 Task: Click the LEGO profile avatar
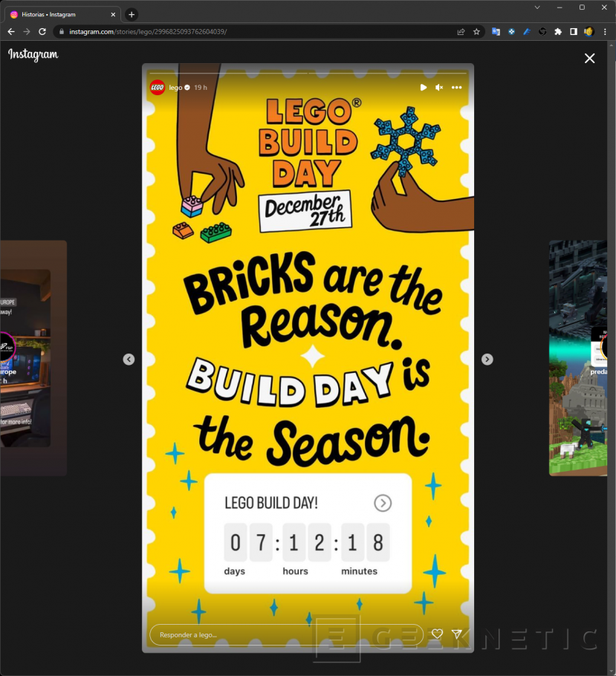pos(158,88)
